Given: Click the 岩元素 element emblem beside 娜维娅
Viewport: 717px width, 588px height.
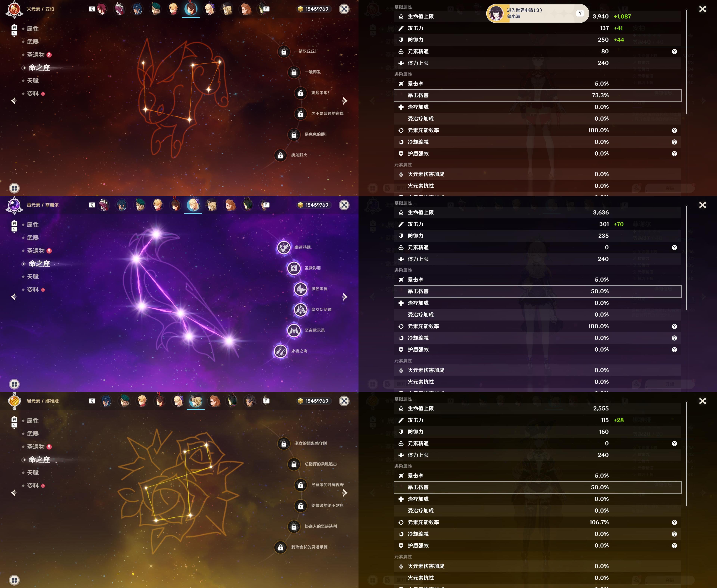Looking at the screenshot, I should coord(14,401).
